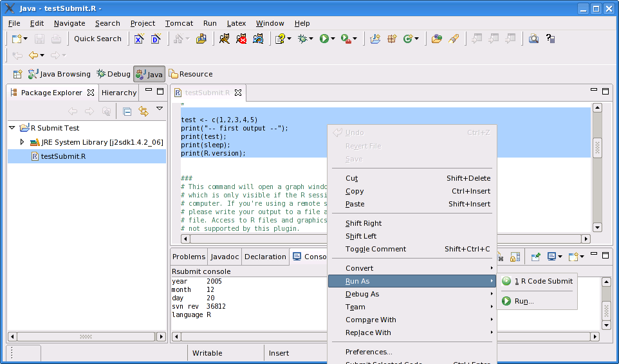Click the Restart Tomcat icon
Screen dimensions: 619x364
click(258, 39)
